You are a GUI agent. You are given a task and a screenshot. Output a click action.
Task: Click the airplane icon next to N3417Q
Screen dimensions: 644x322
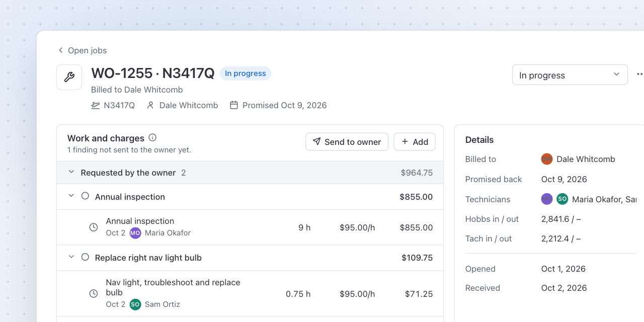[x=96, y=105]
